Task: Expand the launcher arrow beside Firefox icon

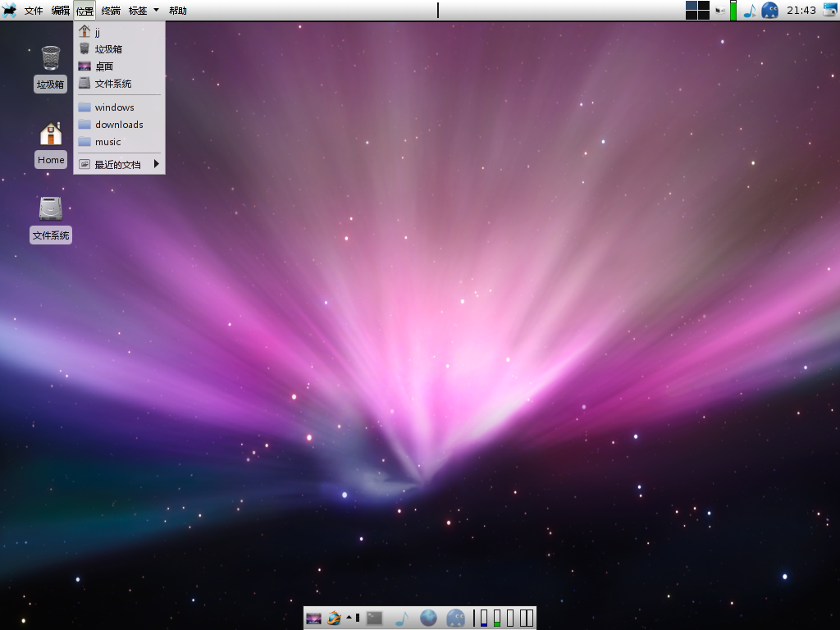Action: tap(349, 618)
